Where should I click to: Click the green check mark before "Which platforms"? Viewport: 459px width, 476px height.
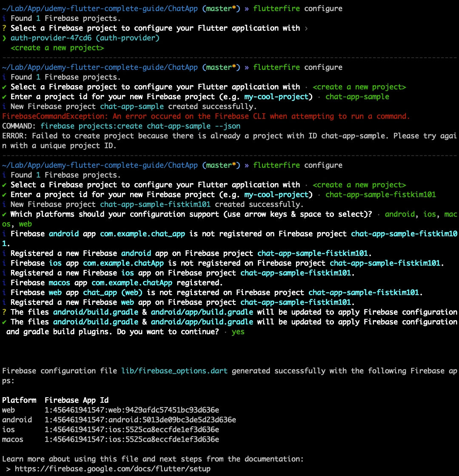tap(4, 214)
